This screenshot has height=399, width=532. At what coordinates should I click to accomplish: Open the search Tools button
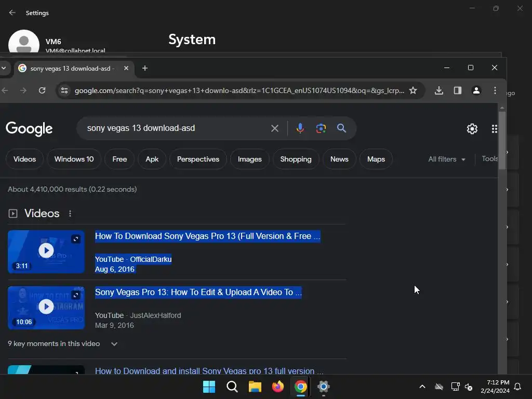[489, 159]
